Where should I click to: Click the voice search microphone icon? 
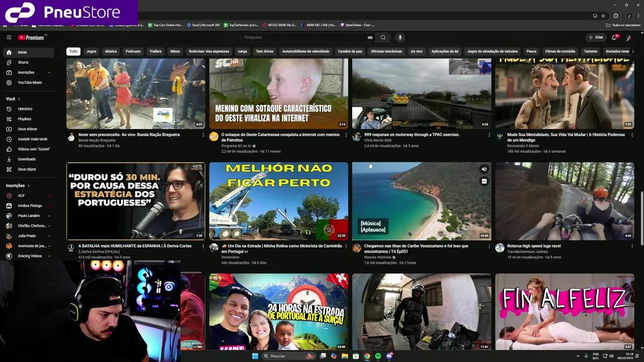pyautogui.click(x=400, y=37)
